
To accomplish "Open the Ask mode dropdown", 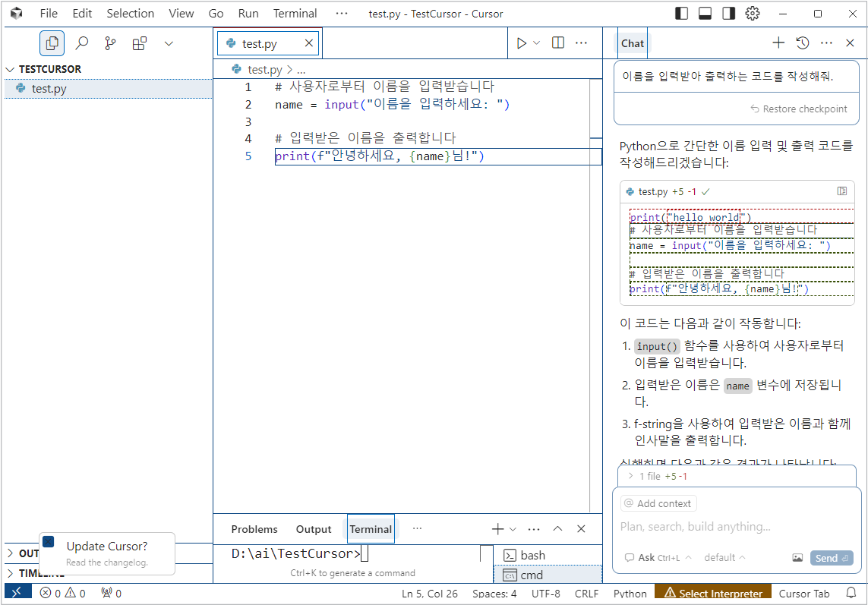I will pyautogui.click(x=658, y=557).
